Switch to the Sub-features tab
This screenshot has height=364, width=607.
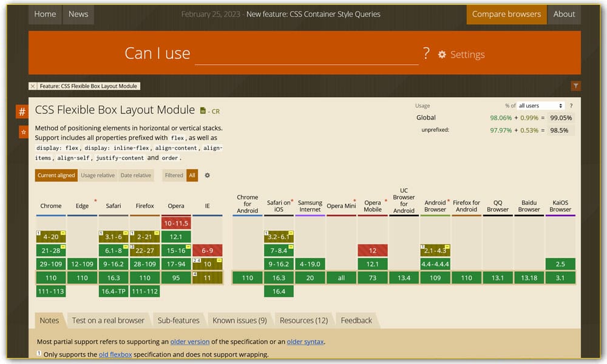click(x=178, y=320)
